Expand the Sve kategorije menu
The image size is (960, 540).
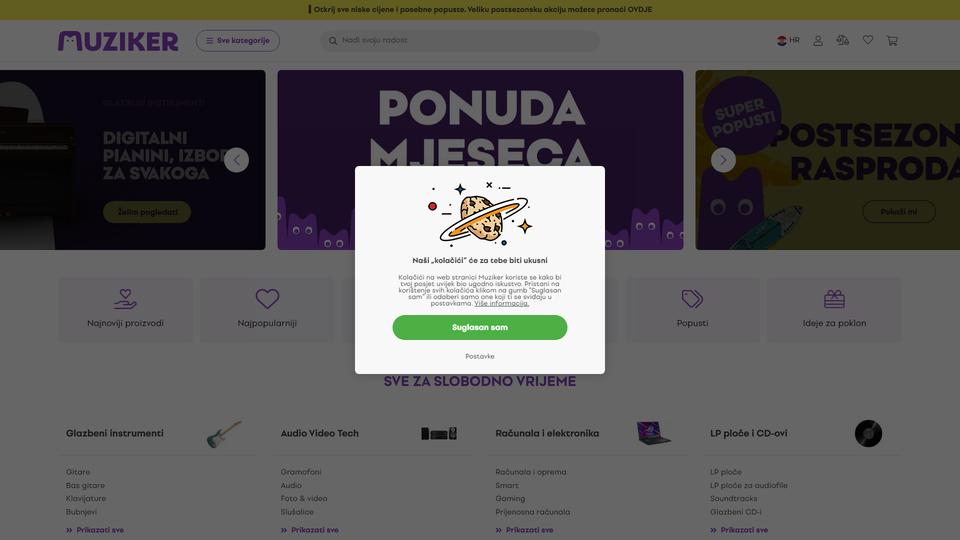(238, 40)
